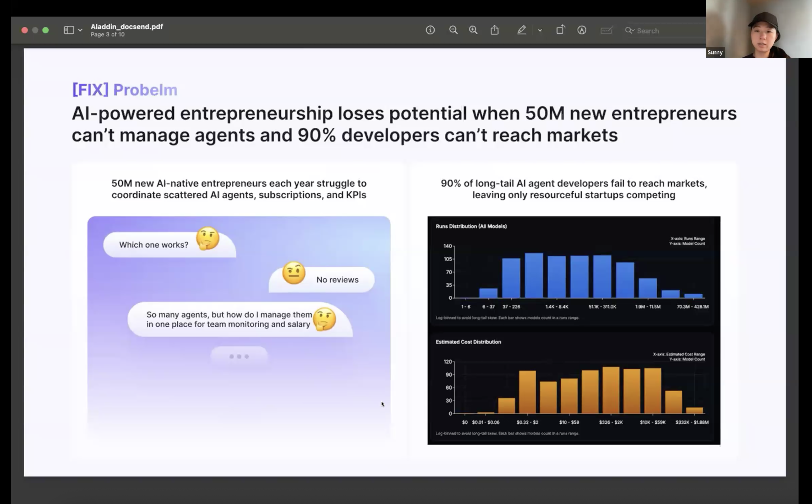812x504 pixels.
Task: Show the Markup toolbar icon
Action: [x=582, y=30]
